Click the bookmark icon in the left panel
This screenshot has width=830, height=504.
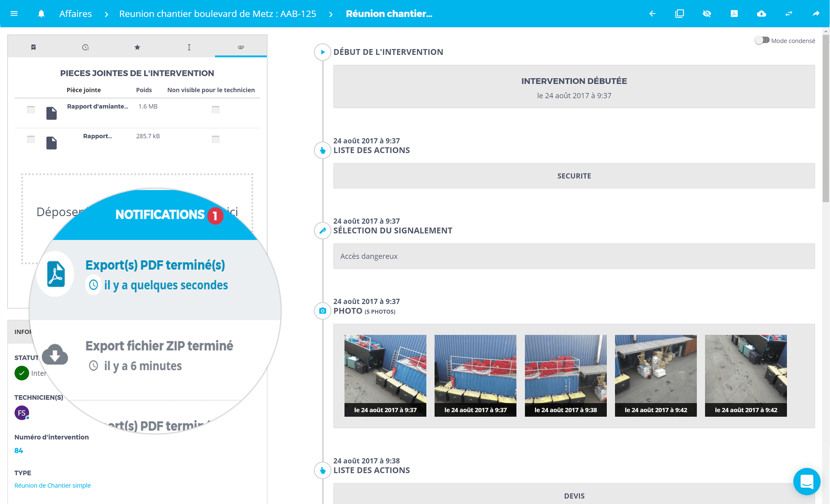(x=33, y=47)
